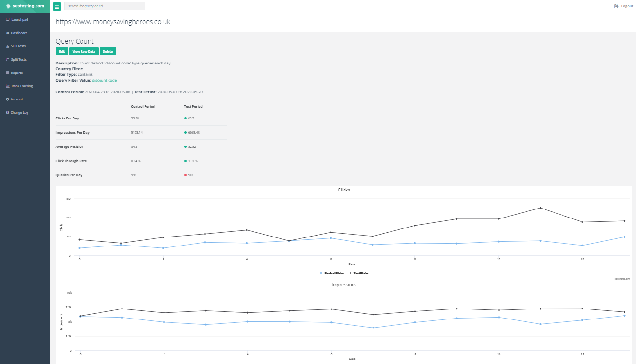
Task: Click Queries Per Day control value 998
Action: (x=134, y=175)
